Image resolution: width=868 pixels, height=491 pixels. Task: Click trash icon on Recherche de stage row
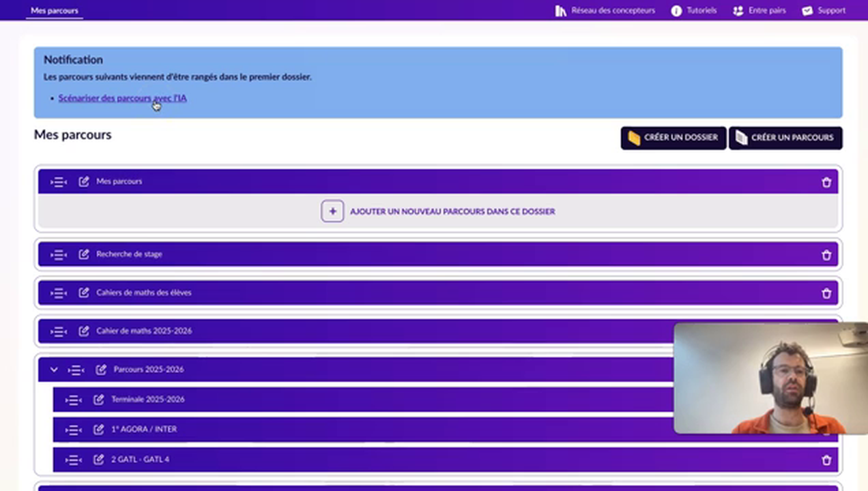(826, 255)
